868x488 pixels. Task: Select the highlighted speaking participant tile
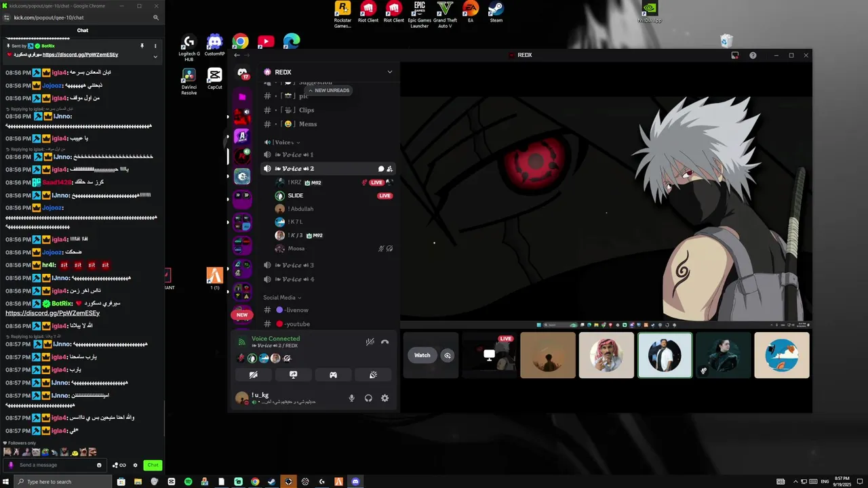point(665,355)
